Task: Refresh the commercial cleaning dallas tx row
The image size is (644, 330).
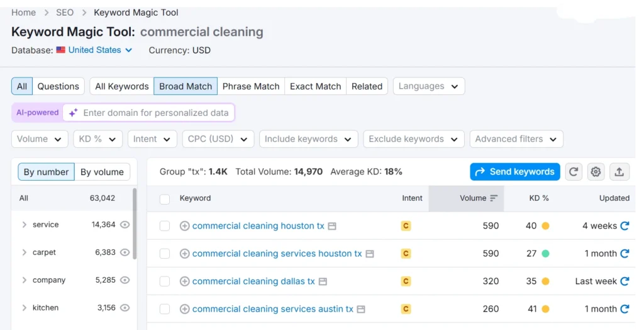Action: (x=625, y=282)
